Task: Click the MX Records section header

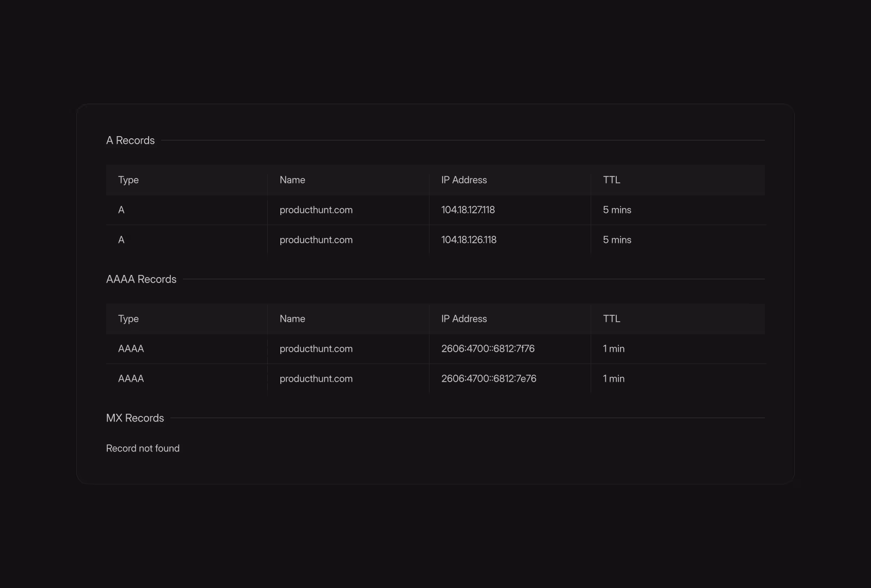Action: [x=135, y=418]
